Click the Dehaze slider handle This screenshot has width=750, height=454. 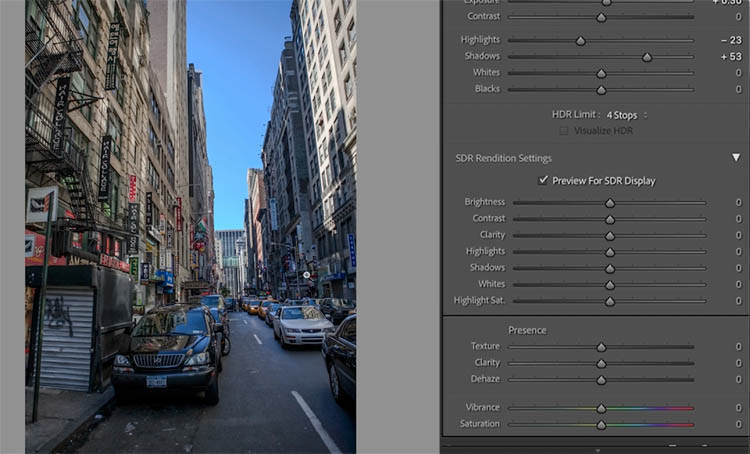601,379
